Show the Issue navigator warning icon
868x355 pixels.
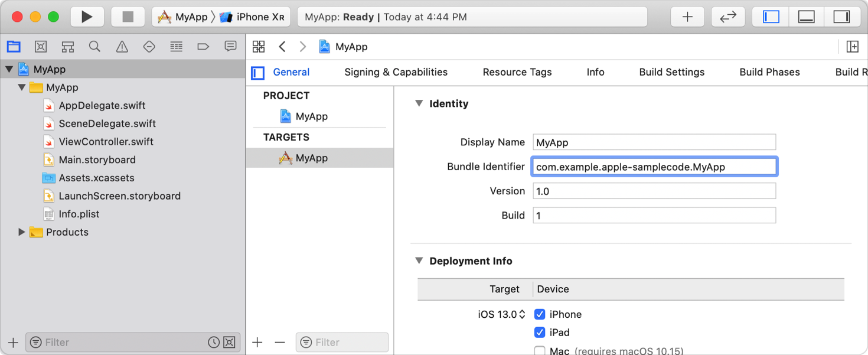[122, 47]
